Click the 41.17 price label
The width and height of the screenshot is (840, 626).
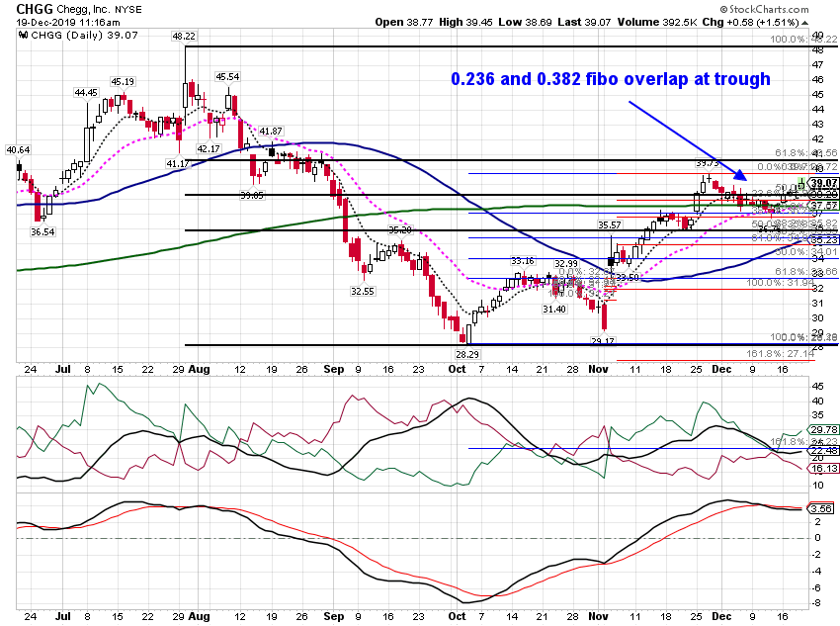point(178,163)
